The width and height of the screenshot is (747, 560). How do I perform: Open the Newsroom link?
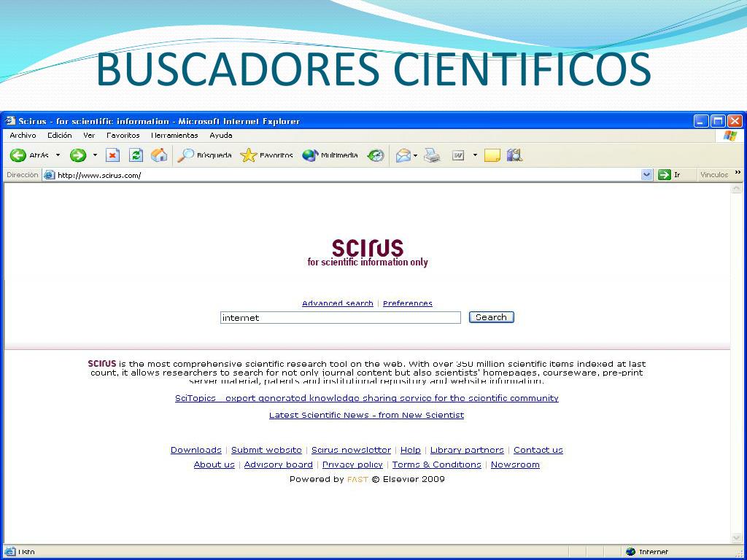pyautogui.click(x=515, y=464)
